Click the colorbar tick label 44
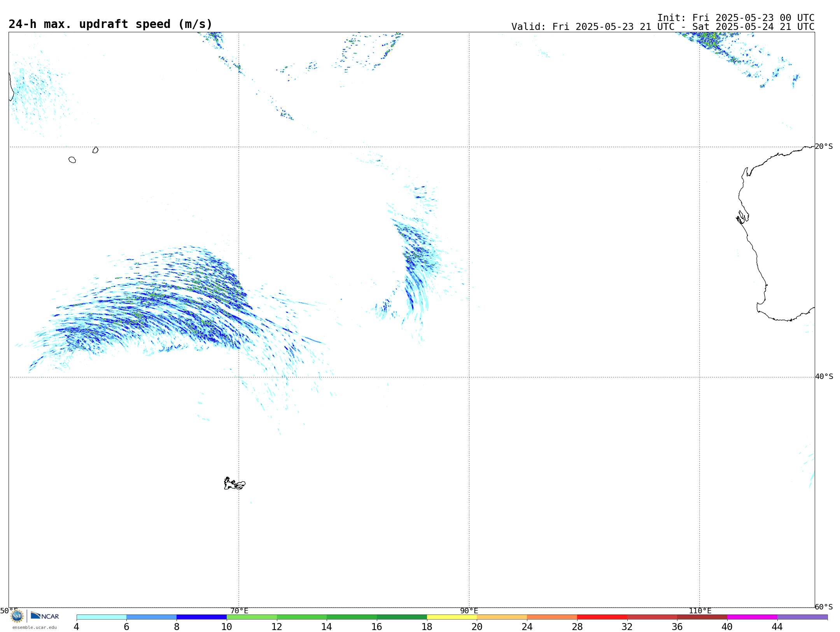Screen dimensions: 840x632 777,627
